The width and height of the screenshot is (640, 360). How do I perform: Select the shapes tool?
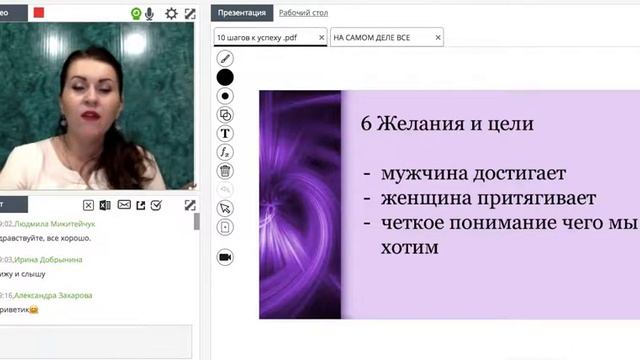click(225, 115)
